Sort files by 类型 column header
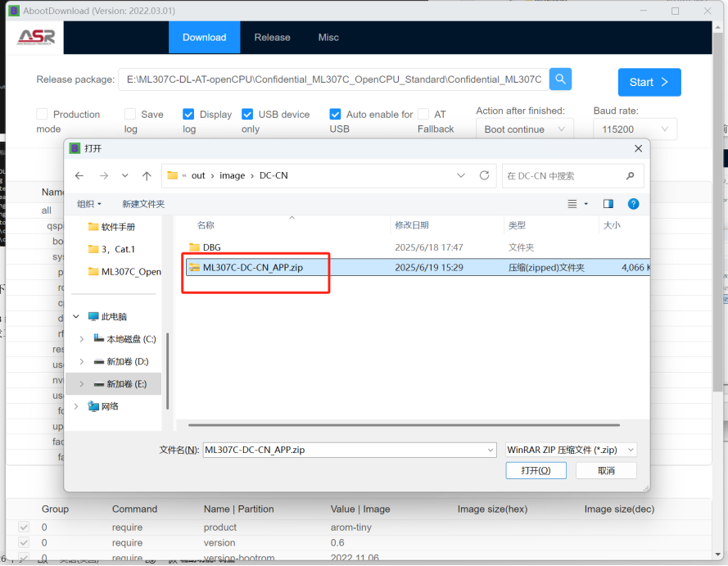Image resolution: width=728 pixels, height=566 pixels. 518,225
